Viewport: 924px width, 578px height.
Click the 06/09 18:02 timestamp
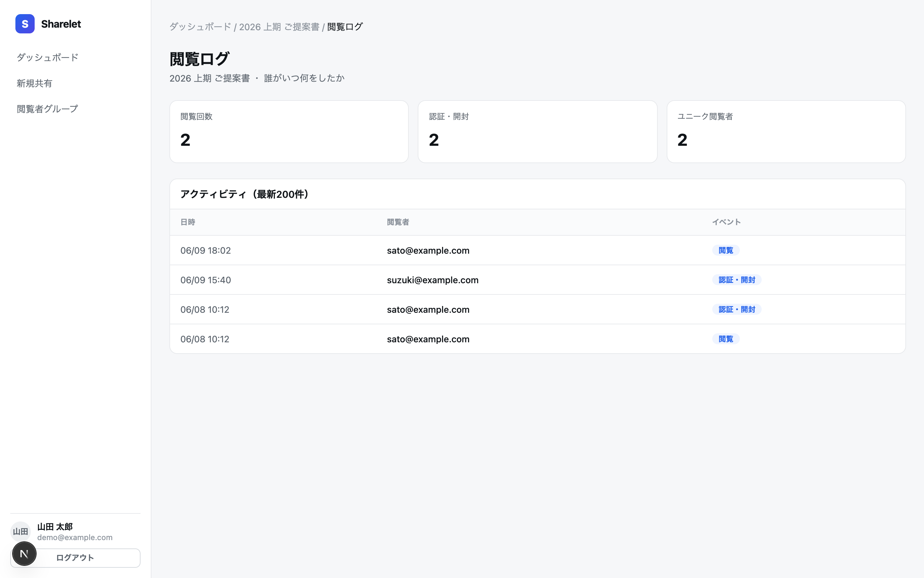click(x=205, y=250)
